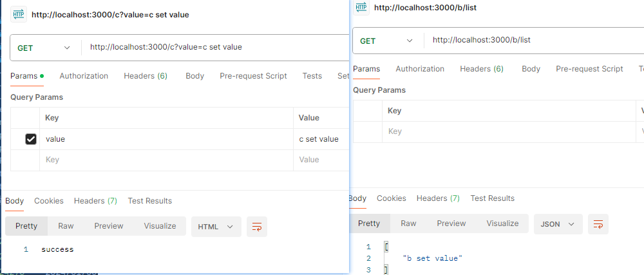The height and width of the screenshot is (275, 644).
Task: Click the 'Query Params' heading in the right window
Action: point(379,90)
